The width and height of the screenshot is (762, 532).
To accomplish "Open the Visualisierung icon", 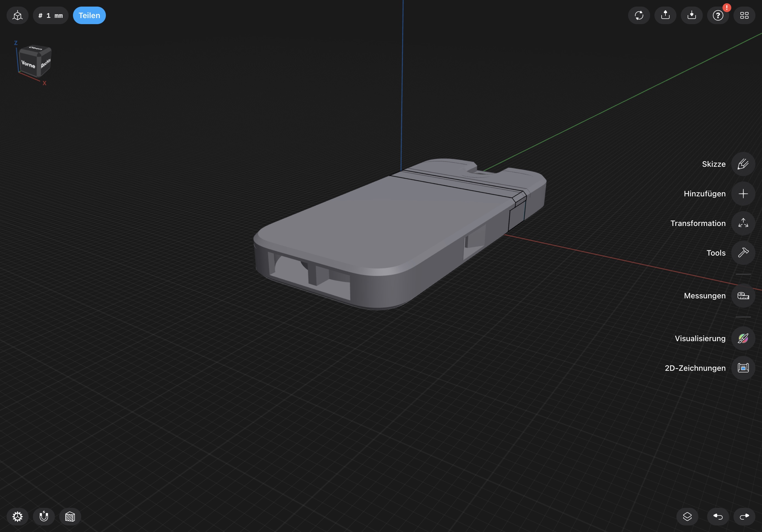I will [x=743, y=338].
